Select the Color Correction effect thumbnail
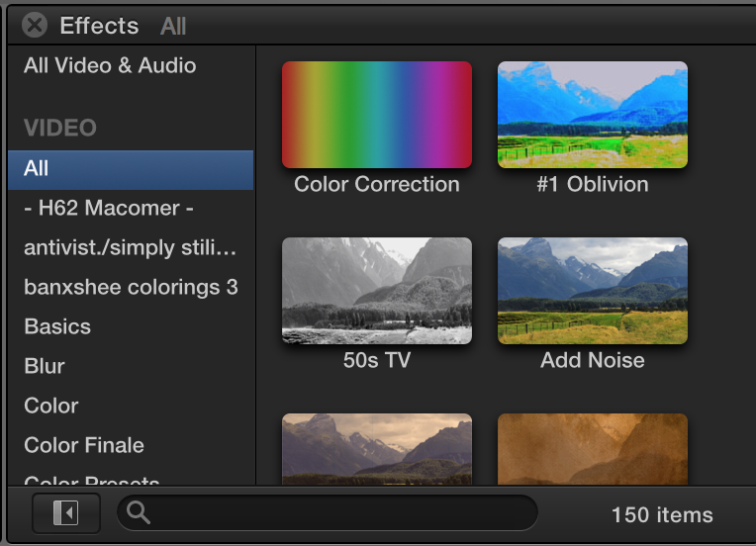 376,115
